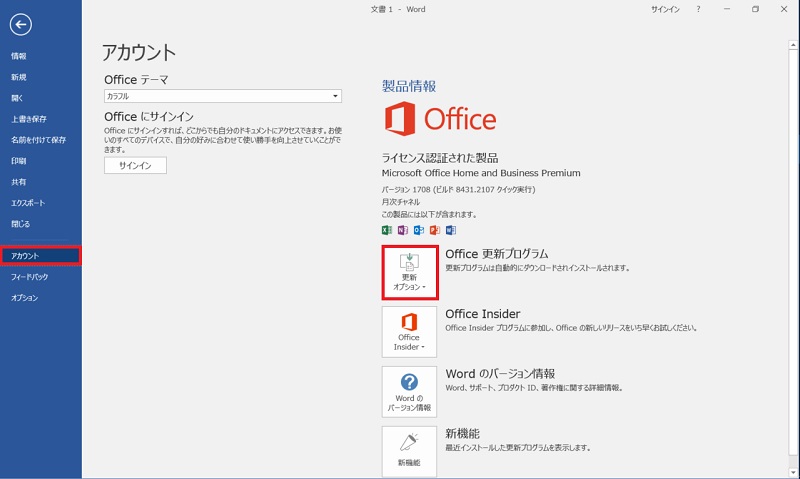The width and height of the screenshot is (800, 479).
Task: Choose 上書き保存 in the sidebar
Action: click(x=29, y=119)
